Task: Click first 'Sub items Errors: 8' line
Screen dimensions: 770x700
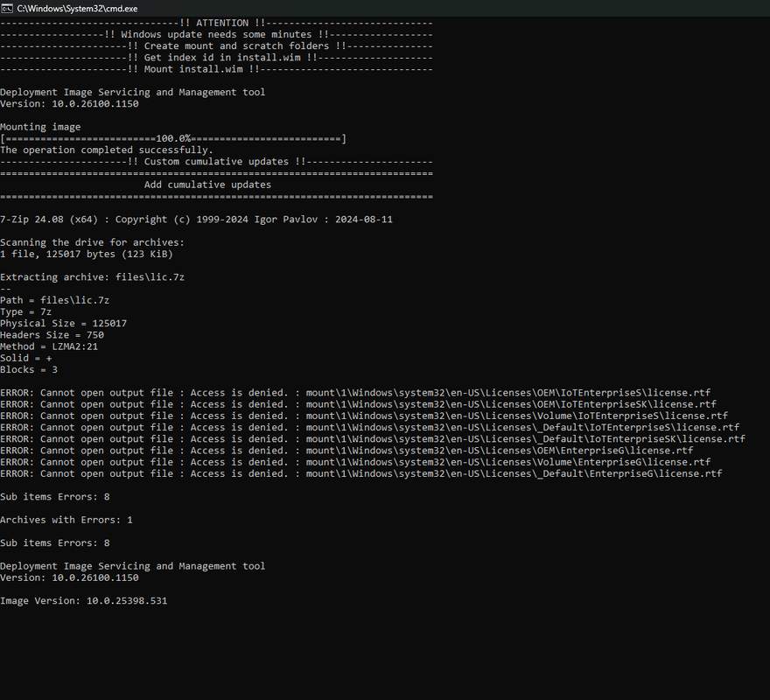Action: pos(55,497)
